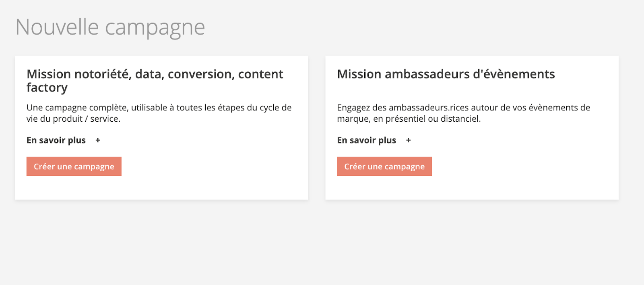This screenshot has width=644, height=285.
Task: Click the text line starting "Engagez des ambassadeurs.rices"
Action: pos(463,108)
